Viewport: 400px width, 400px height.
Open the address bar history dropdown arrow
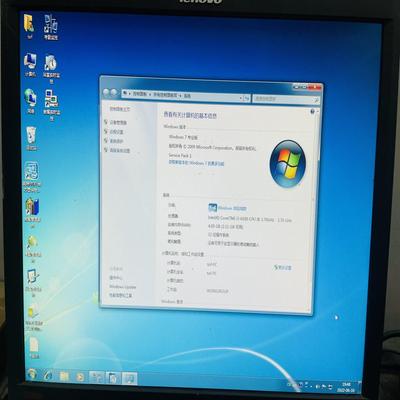pyautogui.click(x=241, y=98)
